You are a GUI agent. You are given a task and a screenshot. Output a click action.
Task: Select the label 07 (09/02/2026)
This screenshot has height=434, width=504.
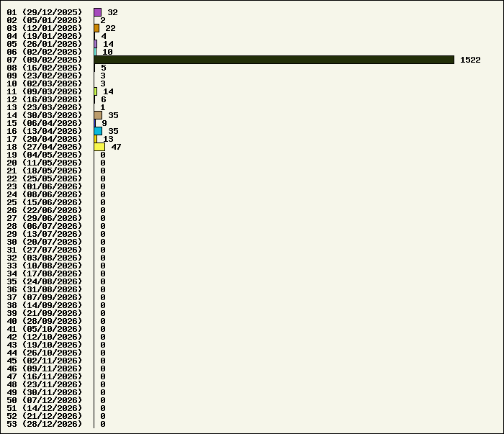(x=44, y=60)
